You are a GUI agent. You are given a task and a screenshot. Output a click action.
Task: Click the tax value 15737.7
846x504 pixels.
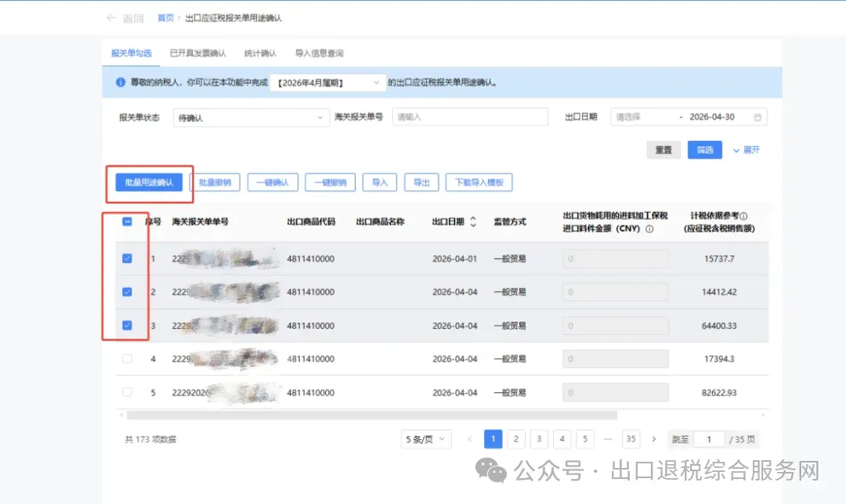point(719,259)
